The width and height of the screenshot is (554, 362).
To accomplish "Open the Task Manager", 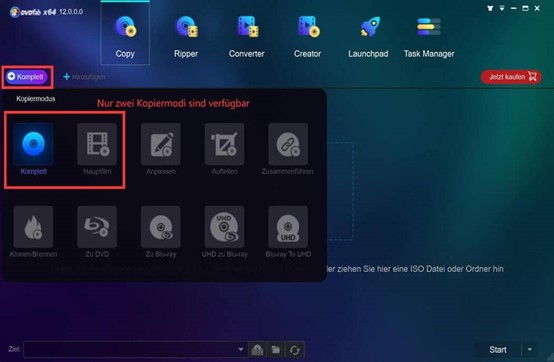I will pos(429,37).
